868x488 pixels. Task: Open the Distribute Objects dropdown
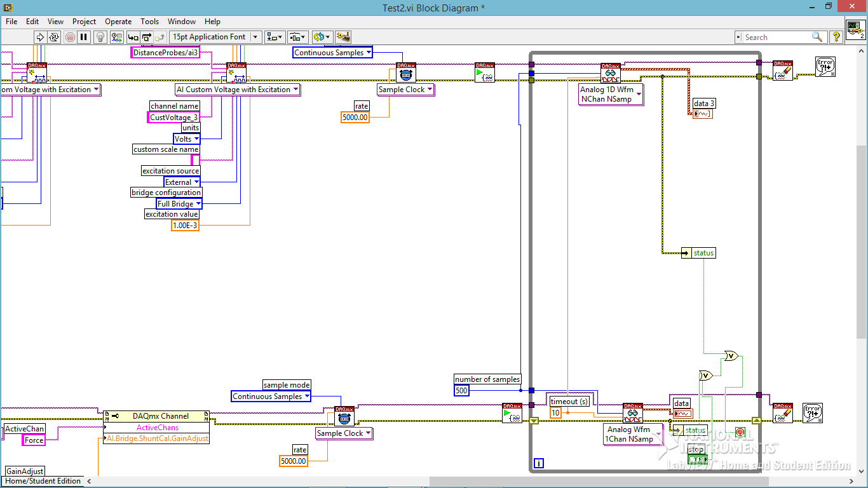coord(297,37)
